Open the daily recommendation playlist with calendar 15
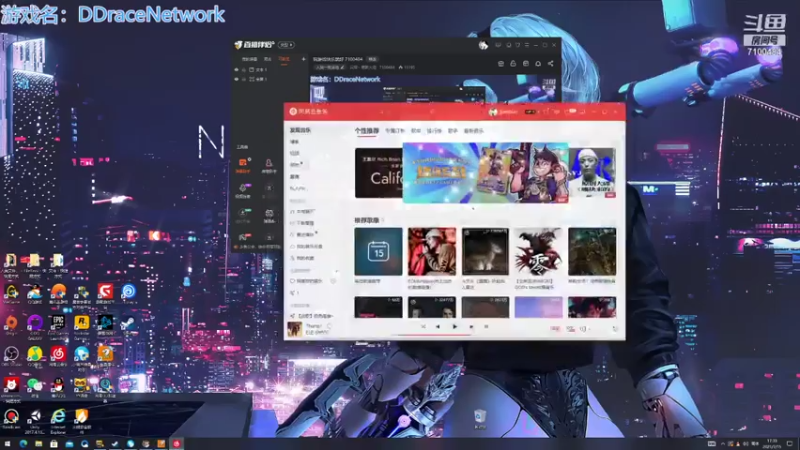 tap(378, 252)
